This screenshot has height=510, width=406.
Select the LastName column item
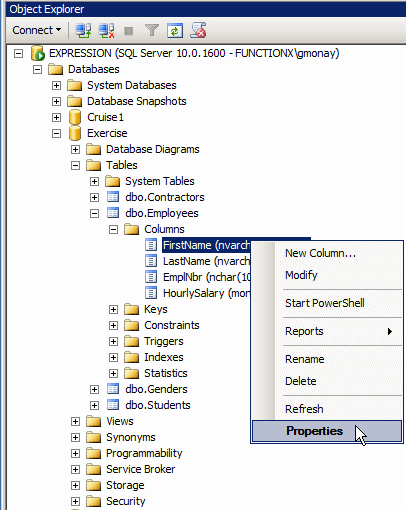click(x=206, y=261)
